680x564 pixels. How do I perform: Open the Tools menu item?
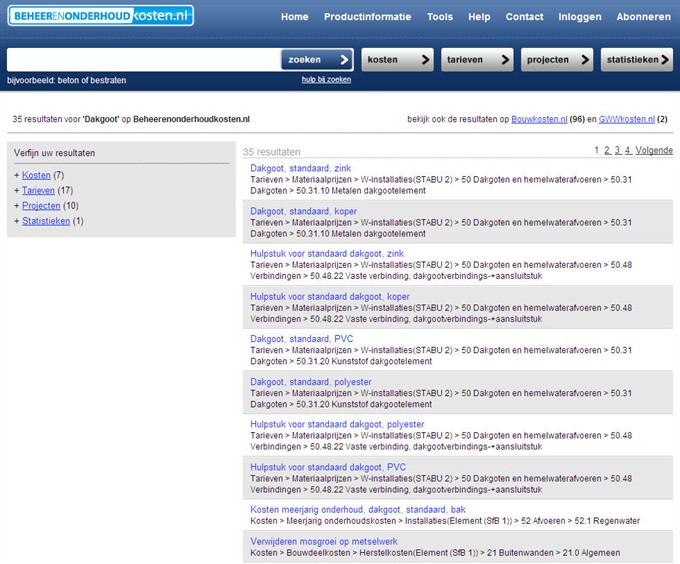pos(440,17)
